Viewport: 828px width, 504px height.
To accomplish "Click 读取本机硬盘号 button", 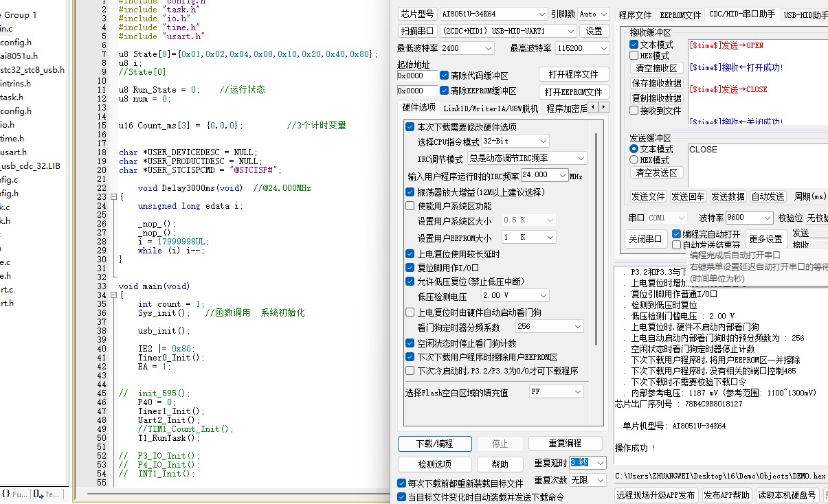I will tap(787, 495).
